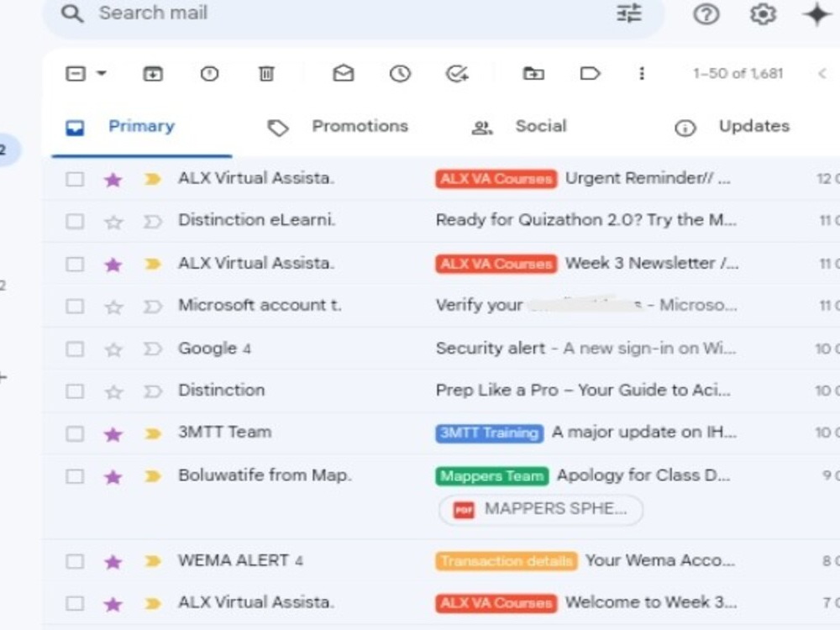This screenshot has height=630, width=840.
Task: Click the 3MTT Training label
Action: point(489,433)
